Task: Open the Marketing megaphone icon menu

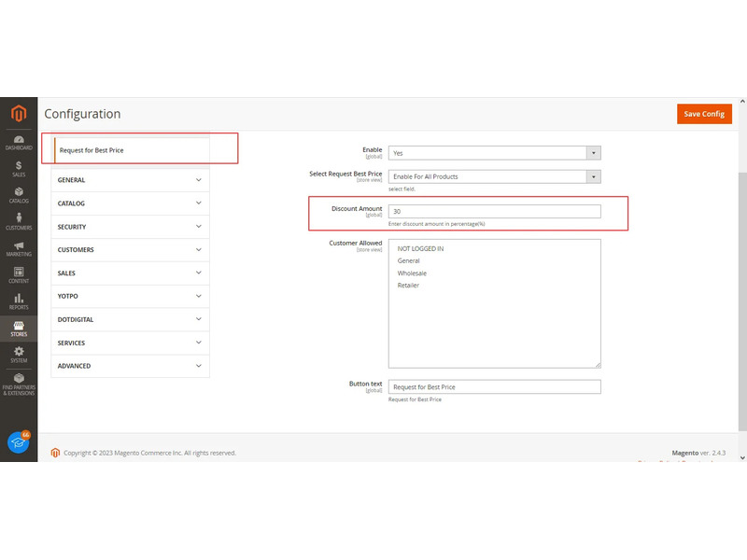Action: pos(19,248)
